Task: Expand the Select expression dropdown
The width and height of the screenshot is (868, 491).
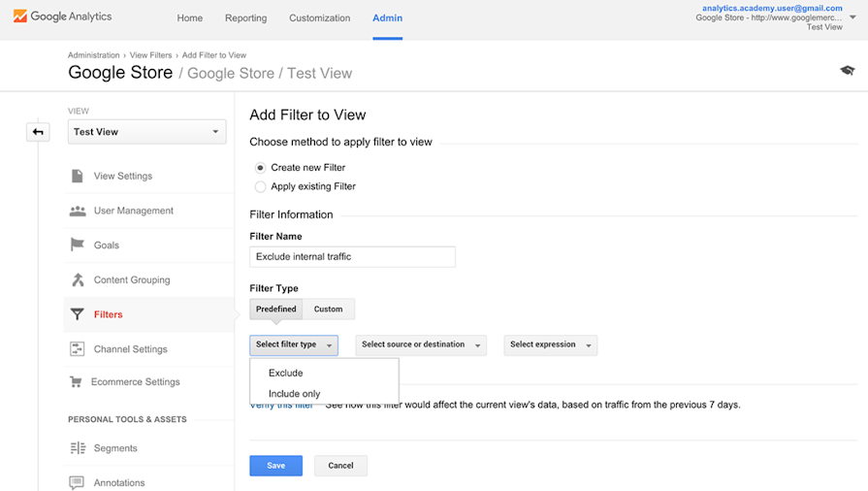Action: click(550, 344)
